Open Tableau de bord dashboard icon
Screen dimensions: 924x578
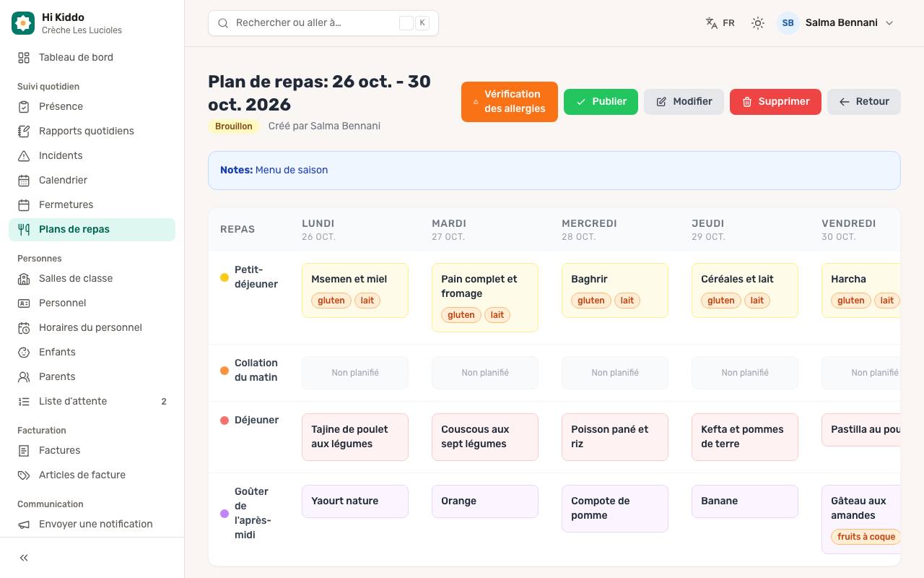[x=24, y=58]
